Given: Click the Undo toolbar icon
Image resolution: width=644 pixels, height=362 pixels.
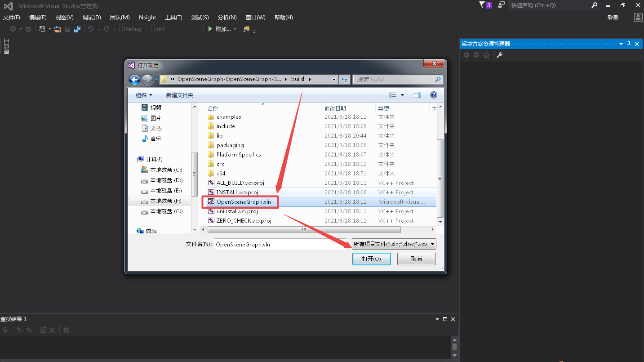Looking at the screenshot, I should click(x=91, y=29).
